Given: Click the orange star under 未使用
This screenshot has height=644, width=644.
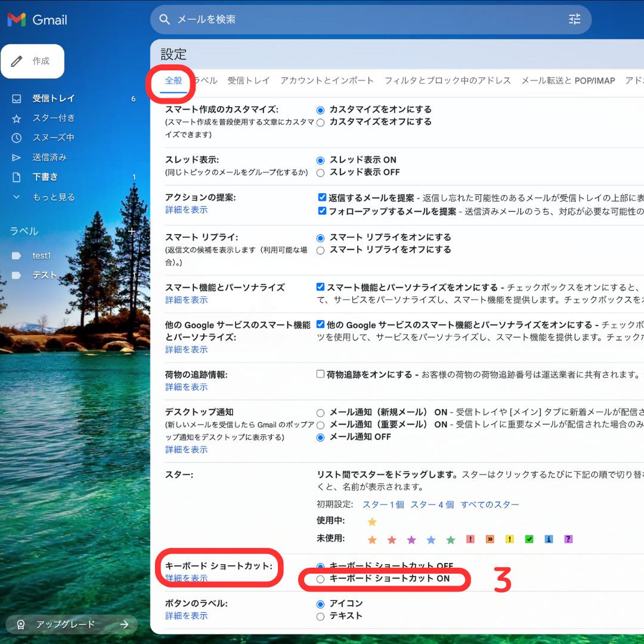Looking at the screenshot, I should point(372,539).
